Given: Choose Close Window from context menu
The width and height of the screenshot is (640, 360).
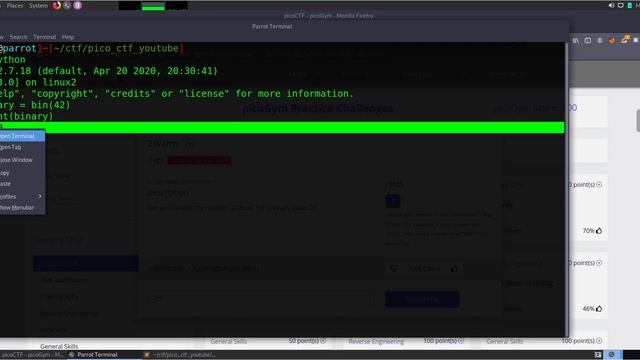Looking at the screenshot, I should click(22, 160).
